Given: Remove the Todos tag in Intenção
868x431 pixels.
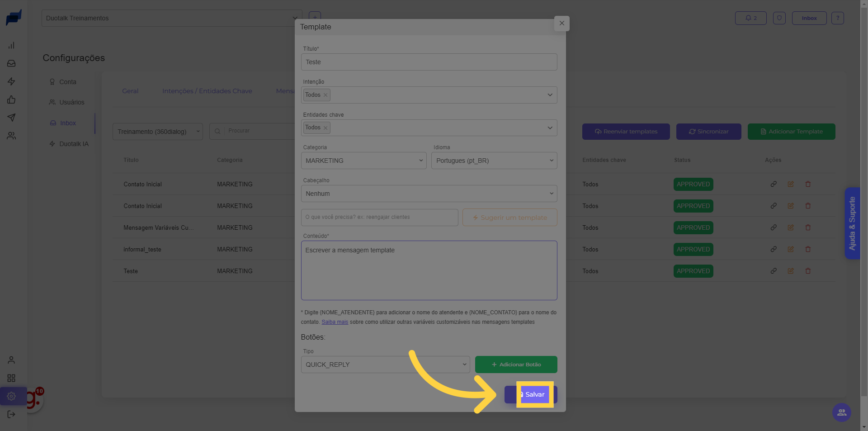Looking at the screenshot, I should [x=325, y=95].
